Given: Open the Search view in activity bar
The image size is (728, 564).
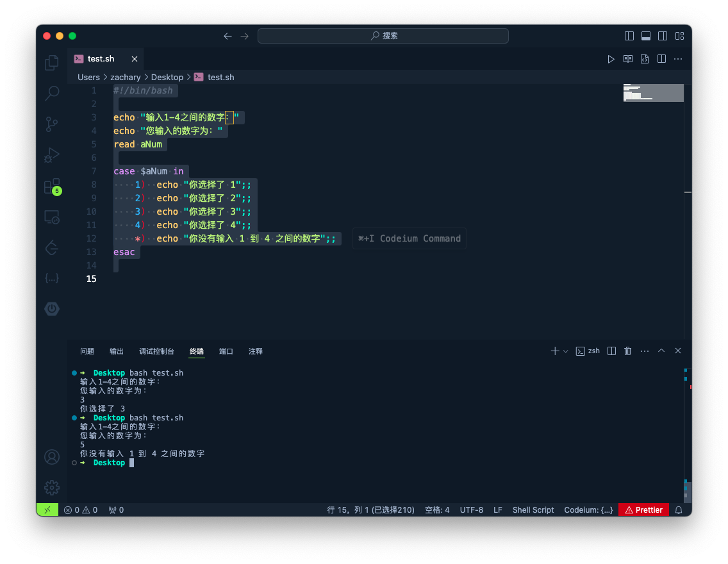Looking at the screenshot, I should point(51,94).
